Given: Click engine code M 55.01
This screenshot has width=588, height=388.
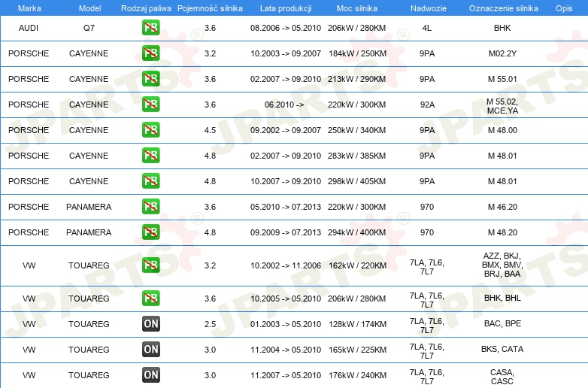Looking at the screenshot, I should (x=502, y=79).
